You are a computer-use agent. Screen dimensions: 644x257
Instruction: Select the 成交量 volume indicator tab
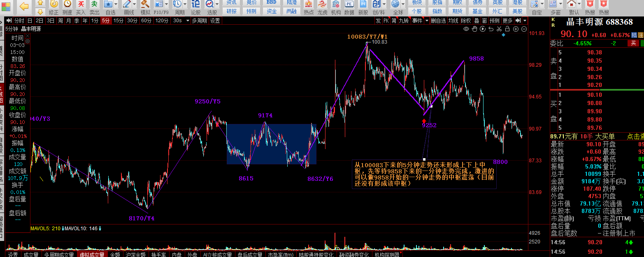click(31, 254)
